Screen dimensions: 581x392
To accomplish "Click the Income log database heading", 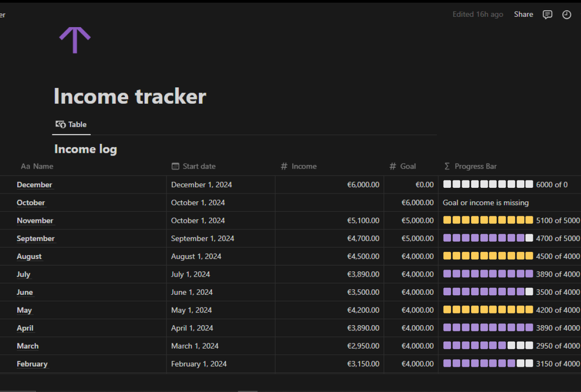I will [86, 149].
